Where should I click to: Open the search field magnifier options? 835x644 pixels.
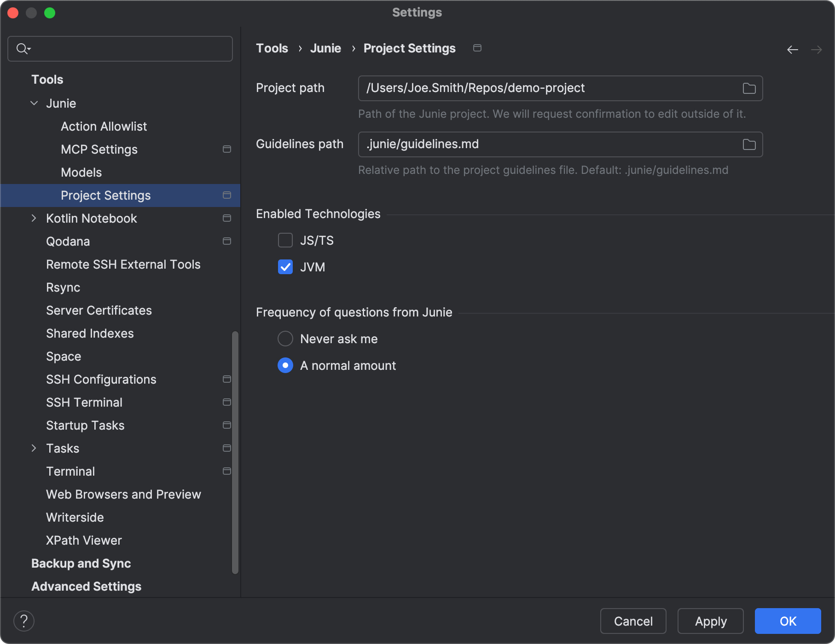tap(23, 48)
